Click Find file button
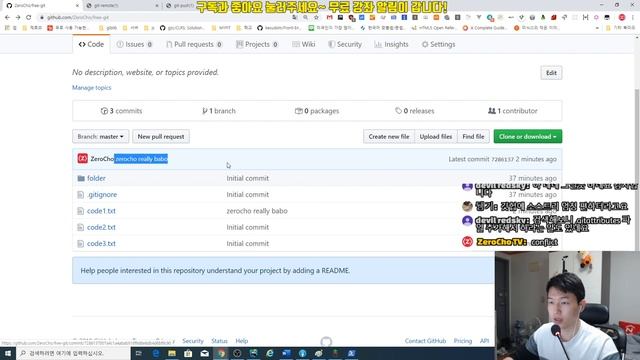The width and height of the screenshot is (640, 360). click(x=473, y=136)
